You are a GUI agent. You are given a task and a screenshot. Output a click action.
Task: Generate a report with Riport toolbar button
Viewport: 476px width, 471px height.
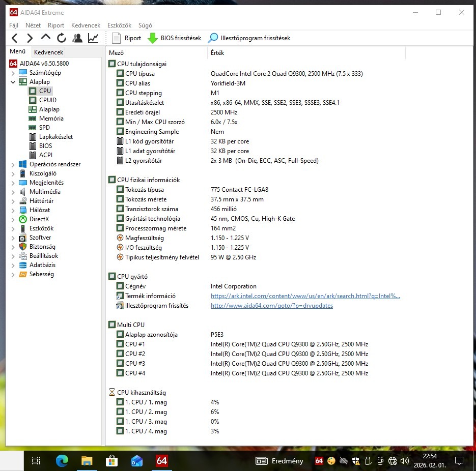click(127, 38)
